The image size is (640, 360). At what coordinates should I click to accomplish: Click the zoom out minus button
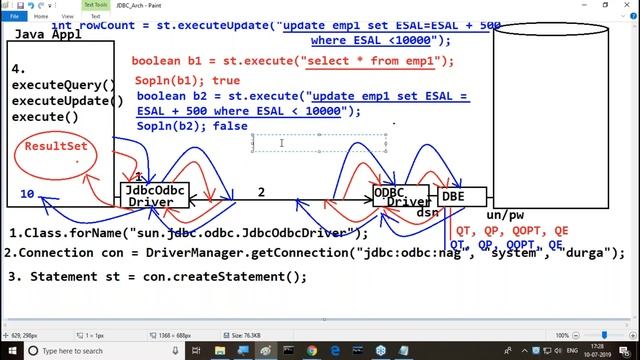coord(576,336)
